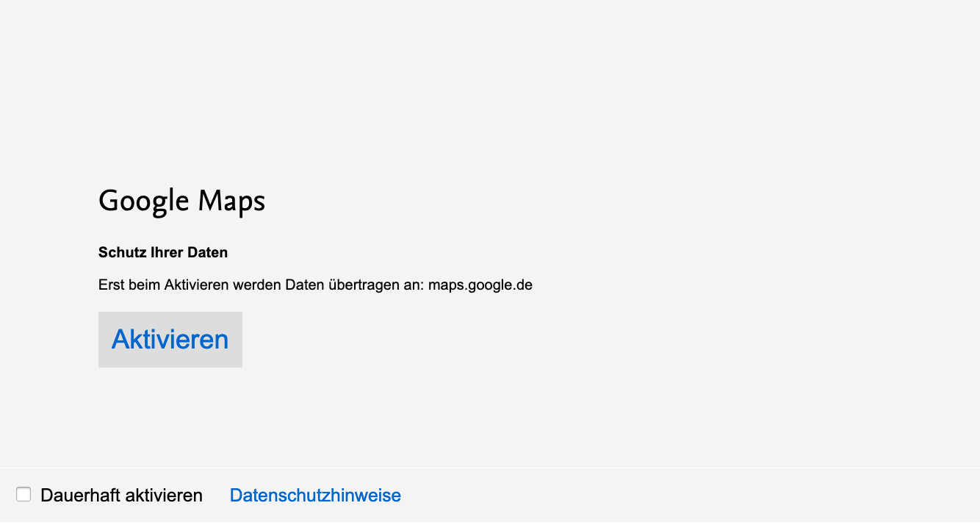Viewport: 980px width, 525px height.
Task: Click the word 'aktivieren' beside the checkbox
Action: coord(163,496)
